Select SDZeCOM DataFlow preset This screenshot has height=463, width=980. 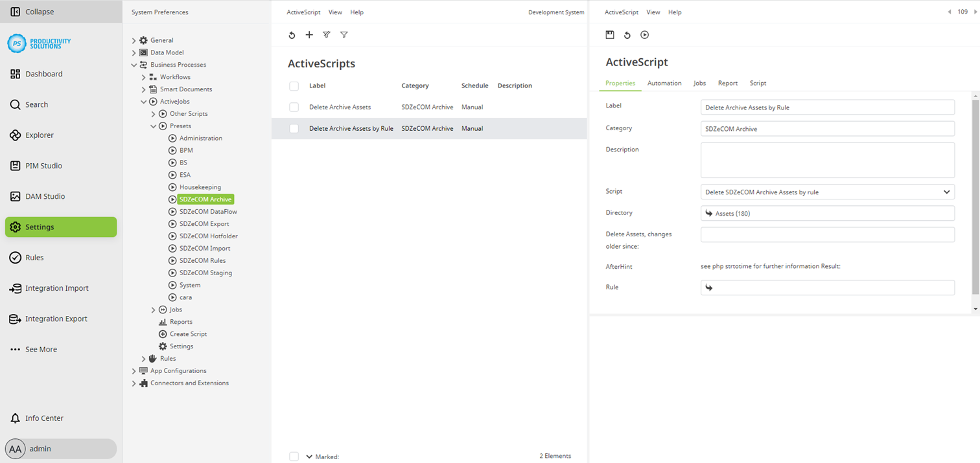[207, 212]
